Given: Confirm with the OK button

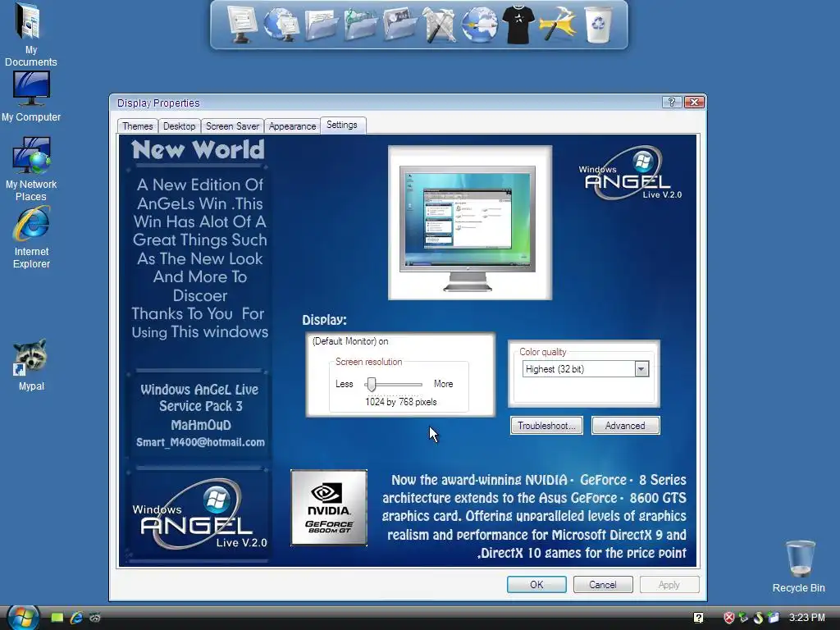Looking at the screenshot, I should 536,584.
